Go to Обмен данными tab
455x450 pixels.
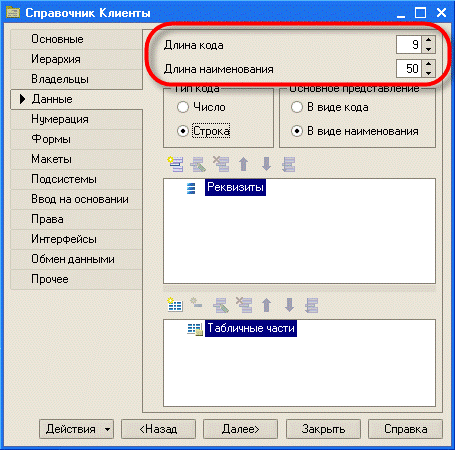76,259
